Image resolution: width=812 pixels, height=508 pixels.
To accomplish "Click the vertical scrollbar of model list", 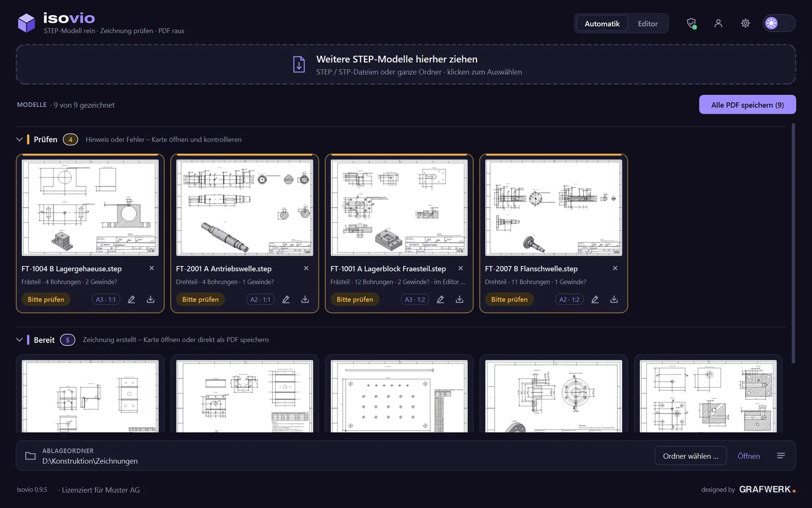I will tap(793, 244).
